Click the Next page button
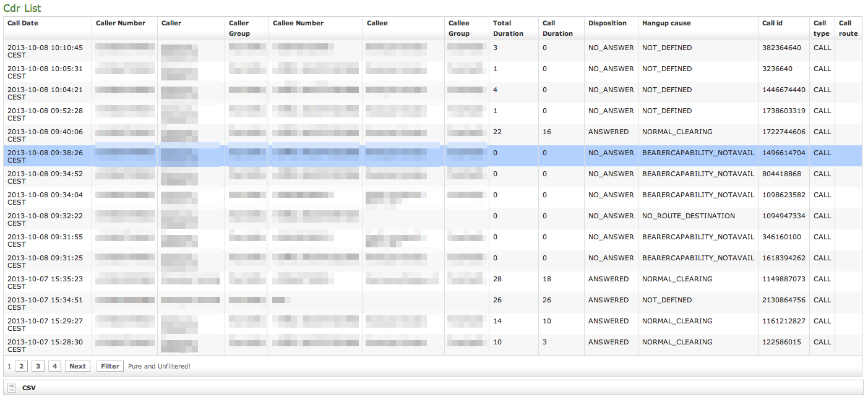 point(77,366)
